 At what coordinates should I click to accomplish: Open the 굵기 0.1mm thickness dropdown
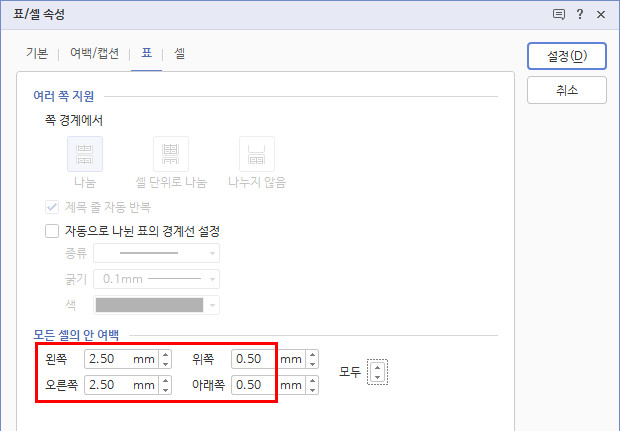click(156, 279)
